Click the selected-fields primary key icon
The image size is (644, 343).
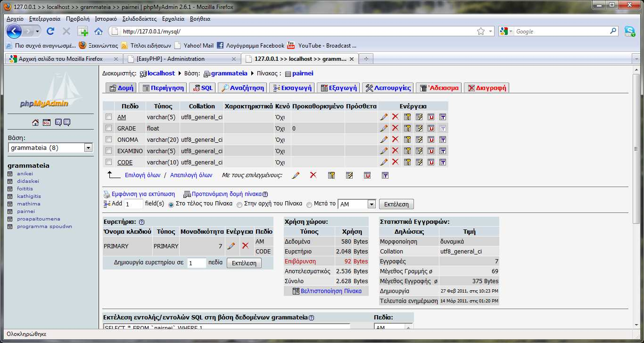[x=331, y=175]
